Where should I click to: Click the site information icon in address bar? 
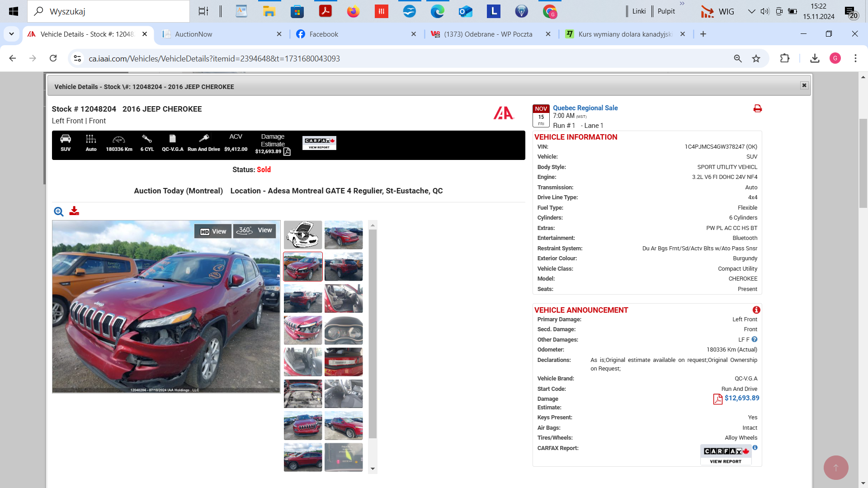coord(77,58)
